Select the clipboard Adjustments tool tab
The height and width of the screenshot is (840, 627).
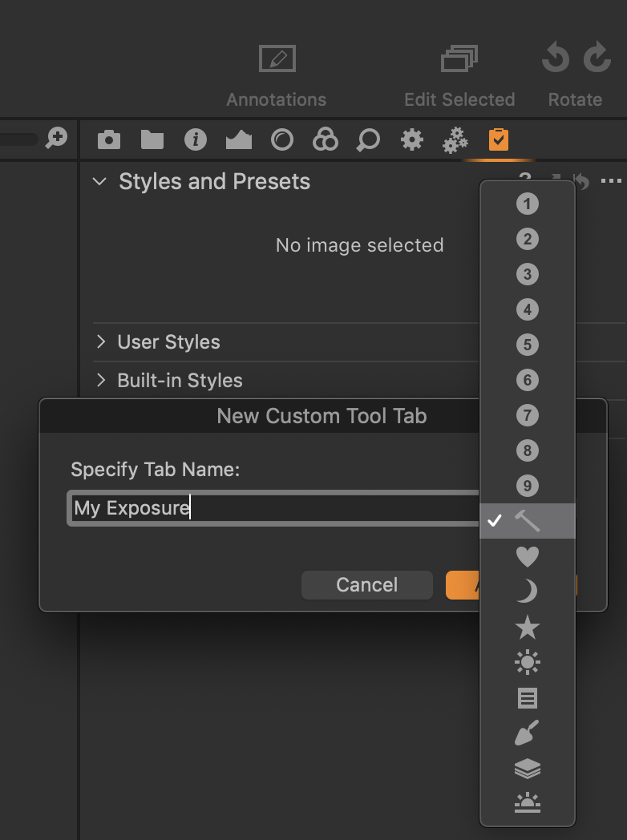click(x=498, y=140)
